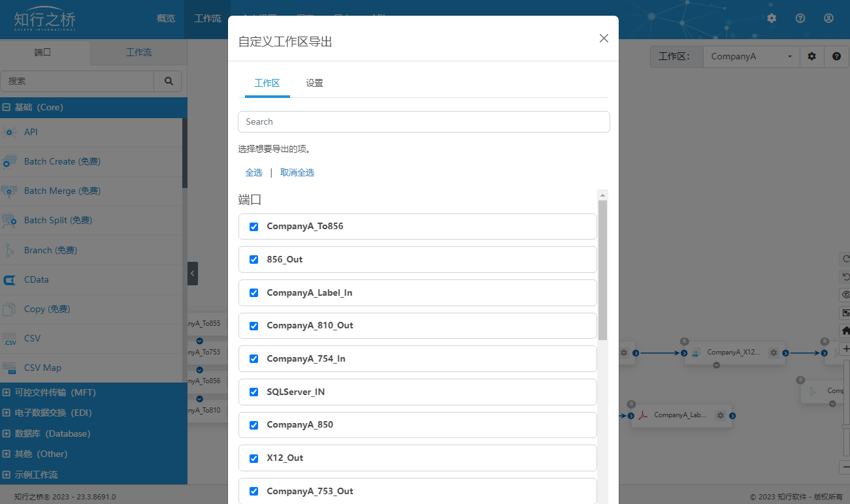Uncheck the SQLServer_IN checkbox

(254, 392)
